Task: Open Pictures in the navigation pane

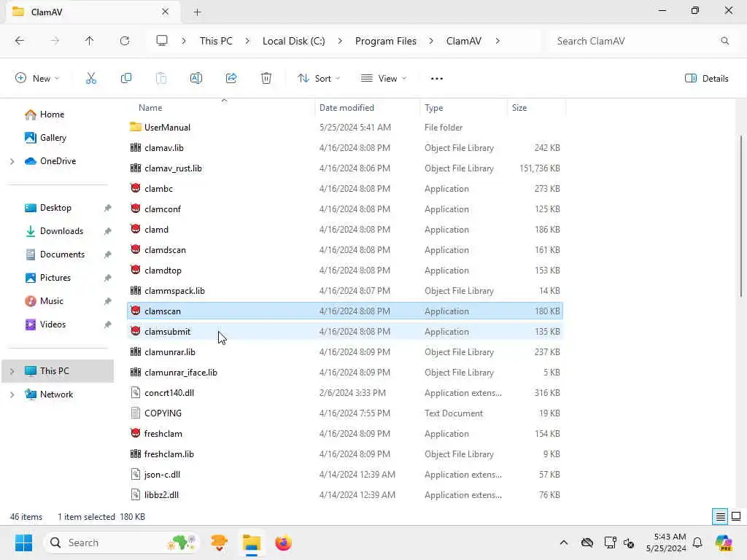Action: click(55, 278)
